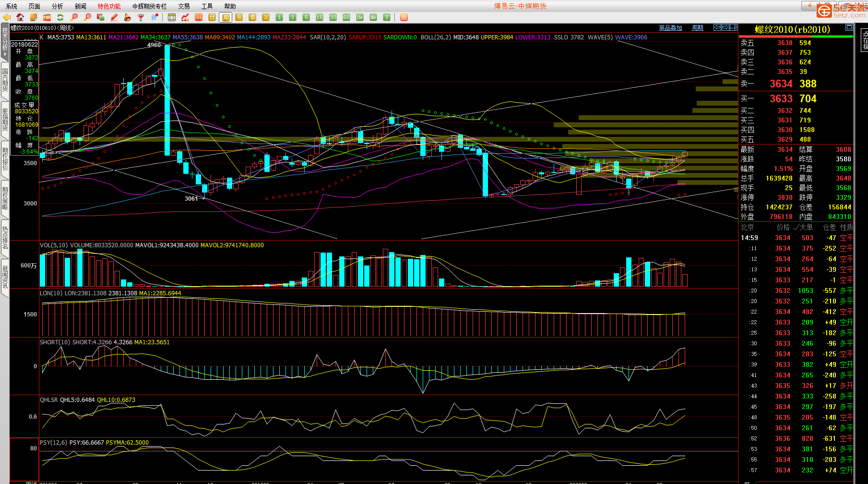868x484 pixels.
Task: Open the funnel filter icon
Action: point(141,17)
